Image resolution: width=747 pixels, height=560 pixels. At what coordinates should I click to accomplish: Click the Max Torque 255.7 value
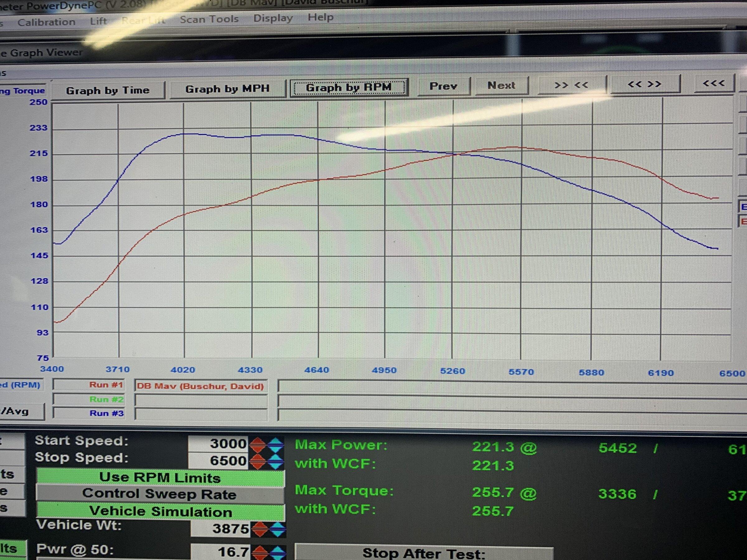coord(493,492)
